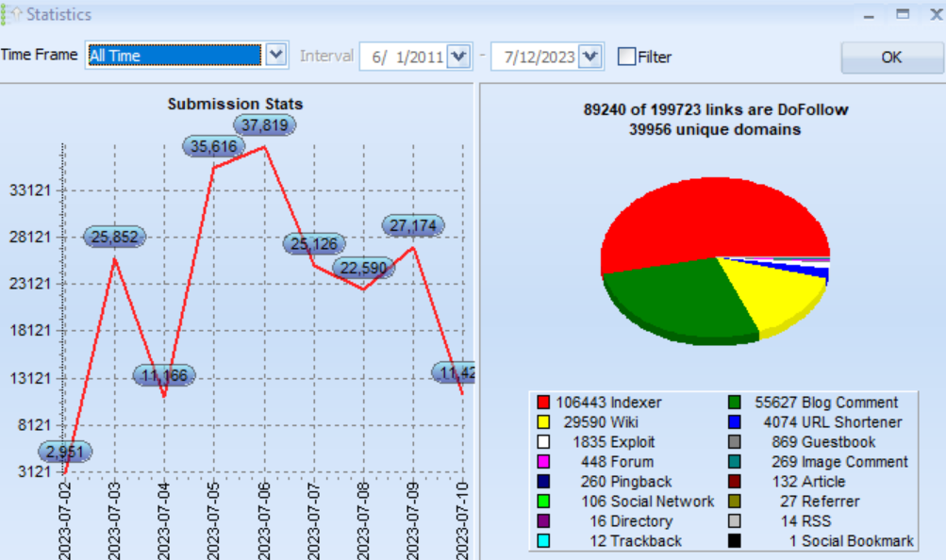Viewport: 946px width, 560px height.
Task: Select the 27,174 data label on chart
Action: [413, 225]
